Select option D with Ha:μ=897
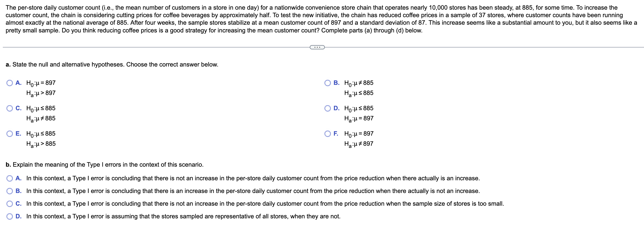This screenshot has height=228, width=644. click(x=328, y=108)
